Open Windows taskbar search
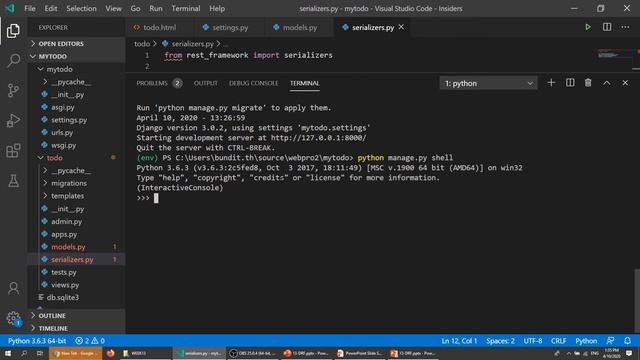 [24, 353]
